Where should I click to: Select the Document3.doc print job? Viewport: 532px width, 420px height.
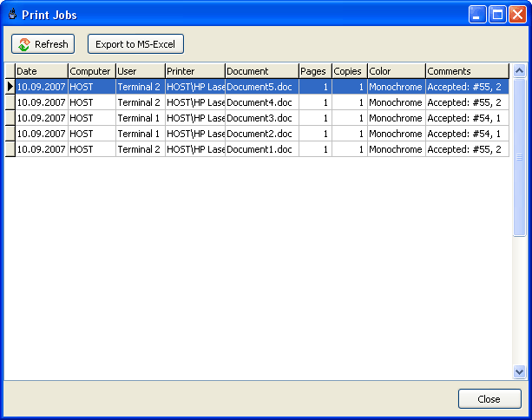[259, 118]
